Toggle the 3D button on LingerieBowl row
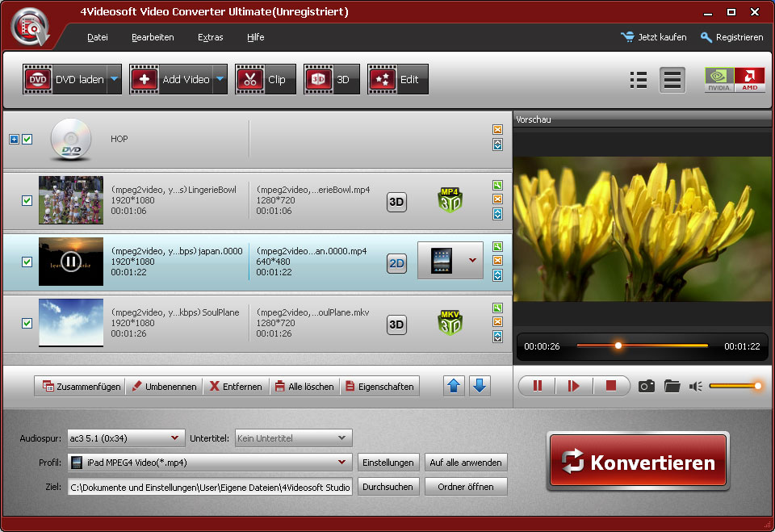Viewport: 775px width, 532px height. (396, 202)
